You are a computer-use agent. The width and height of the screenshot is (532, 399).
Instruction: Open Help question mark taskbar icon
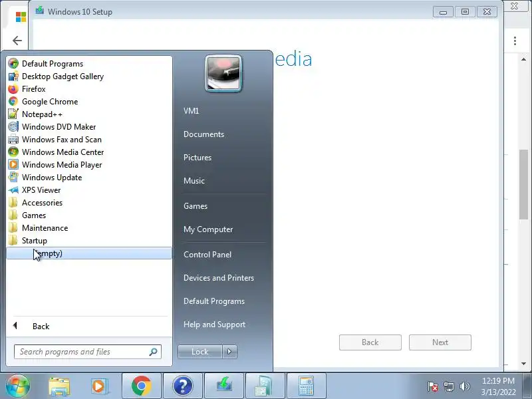(x=182, y=386)
